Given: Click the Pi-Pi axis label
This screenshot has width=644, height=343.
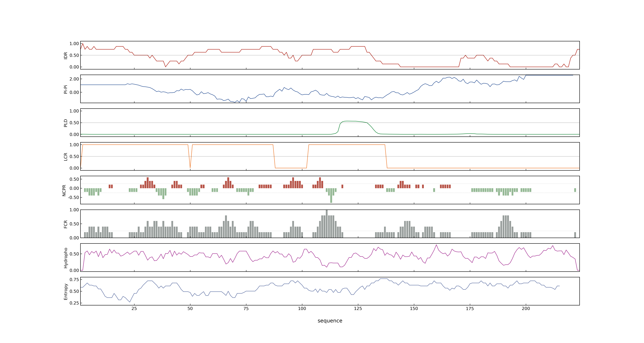Looking at the screenshot, I should point(66,89).
